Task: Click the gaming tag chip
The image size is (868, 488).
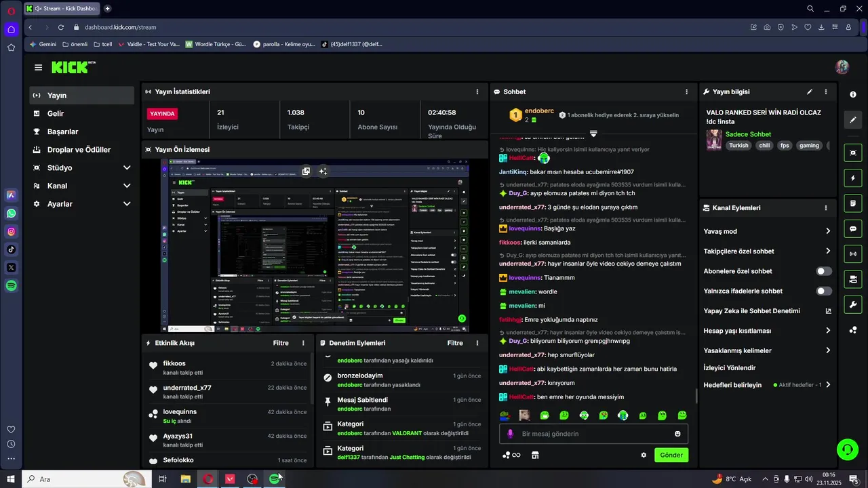Action: (809, 146)
